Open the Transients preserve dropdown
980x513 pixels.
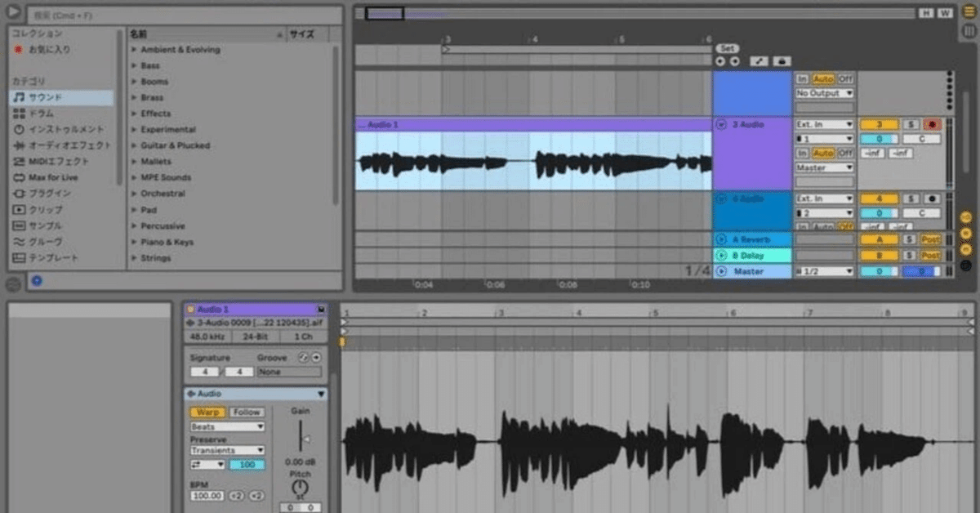click(x=228, y=450)
